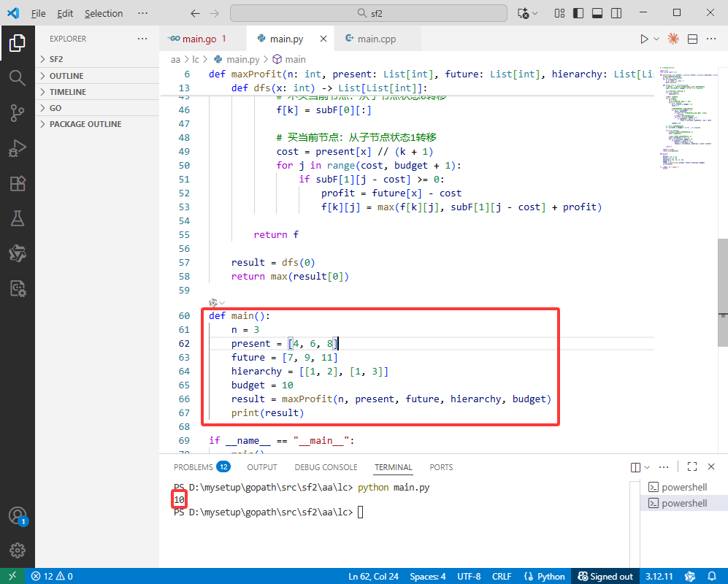This screenshot has width=728, height=584.
Task: Go forward with the right arrow
Action: [x=214, y=13]
